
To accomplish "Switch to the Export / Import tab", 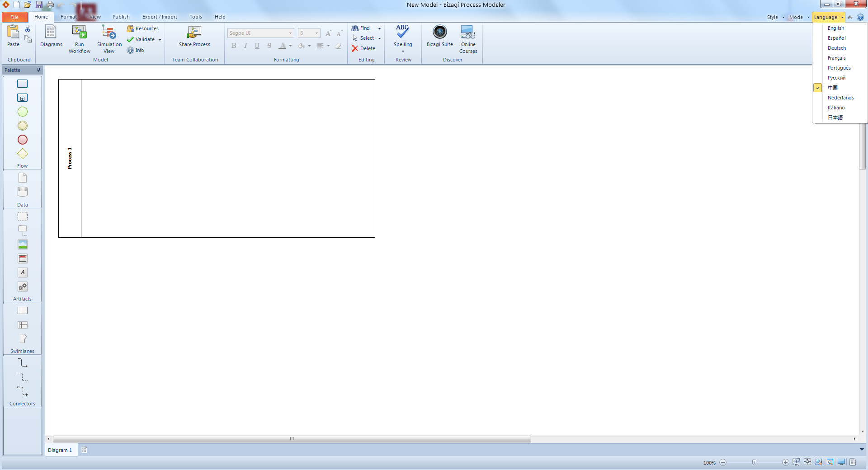I will tap(160, 17).
